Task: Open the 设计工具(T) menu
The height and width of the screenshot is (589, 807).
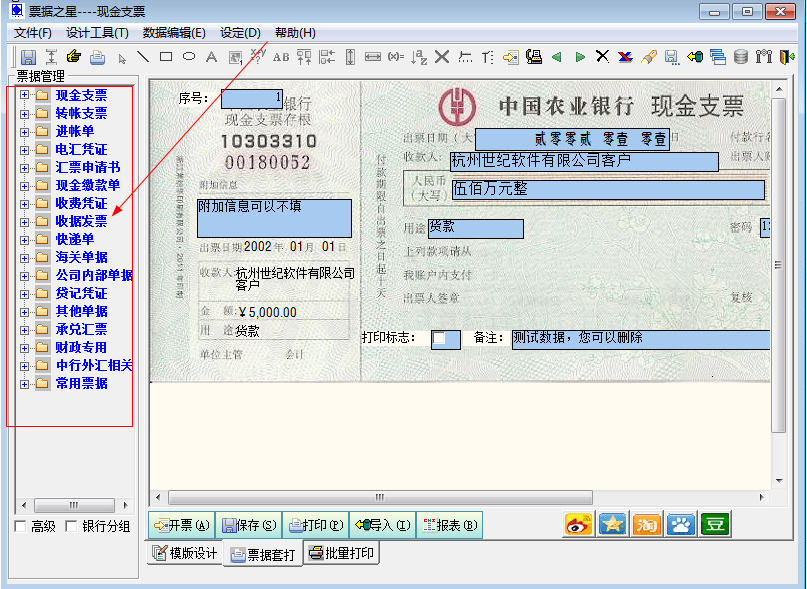Action: pos(97,33)
